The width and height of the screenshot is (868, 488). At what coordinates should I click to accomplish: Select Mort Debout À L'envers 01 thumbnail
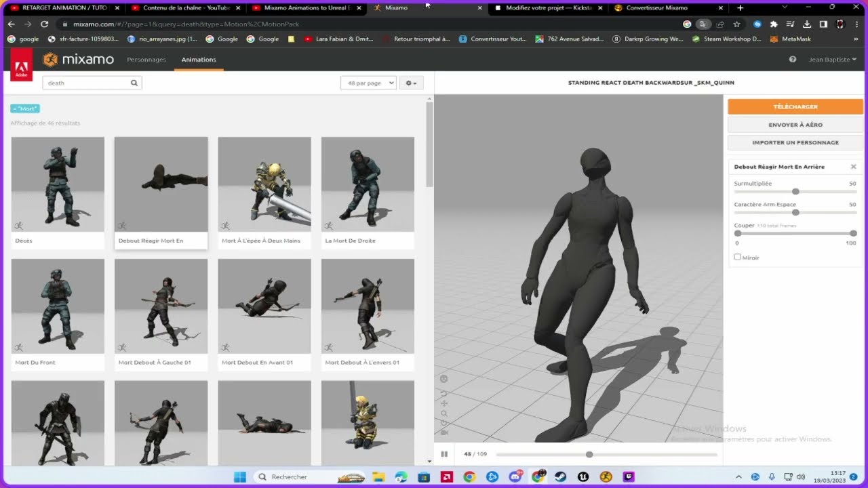[x=368, y=306]
